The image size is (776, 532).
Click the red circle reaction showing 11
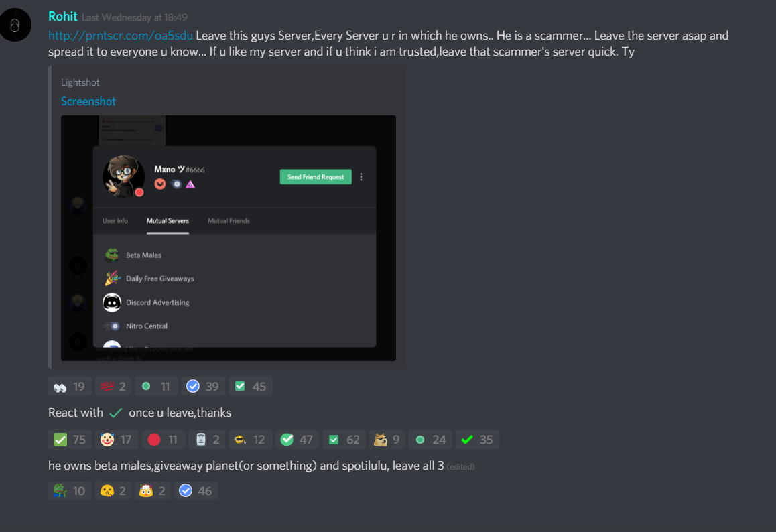point(164,440)
